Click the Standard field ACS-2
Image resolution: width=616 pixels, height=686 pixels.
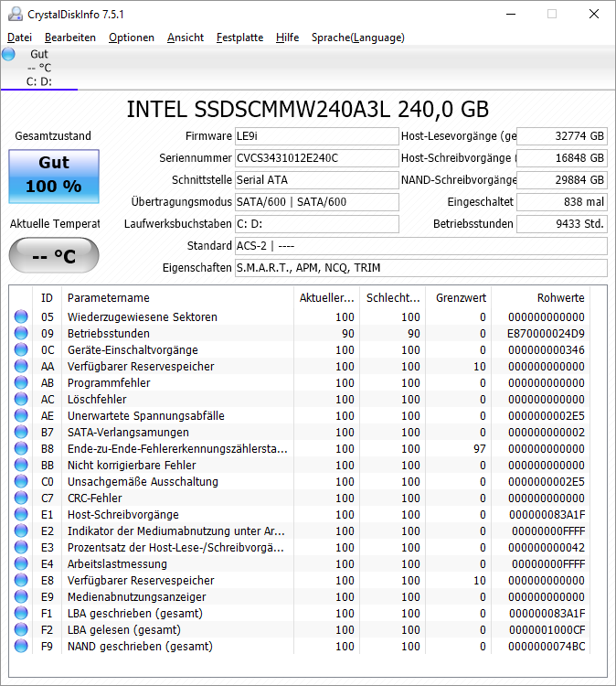click(x=421, y=246)
